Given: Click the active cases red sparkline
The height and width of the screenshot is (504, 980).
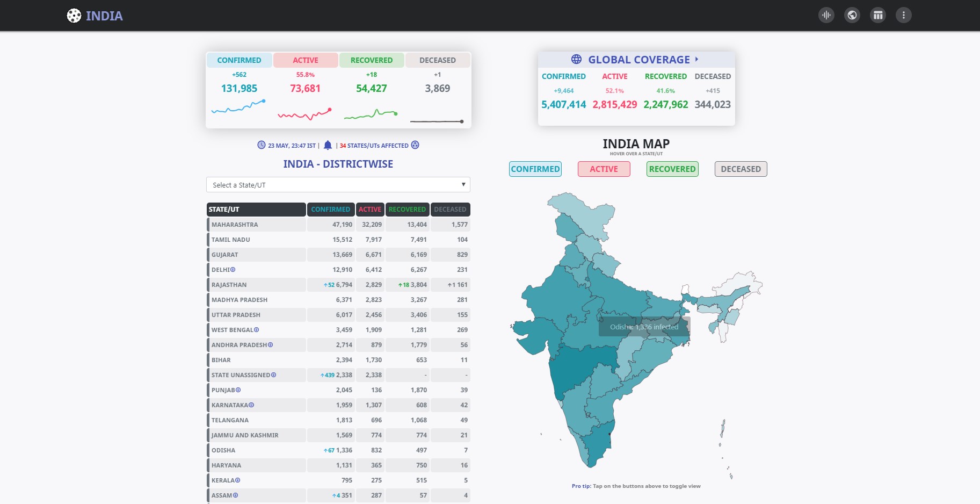Looking at the screenshot, I should point(305,113).
